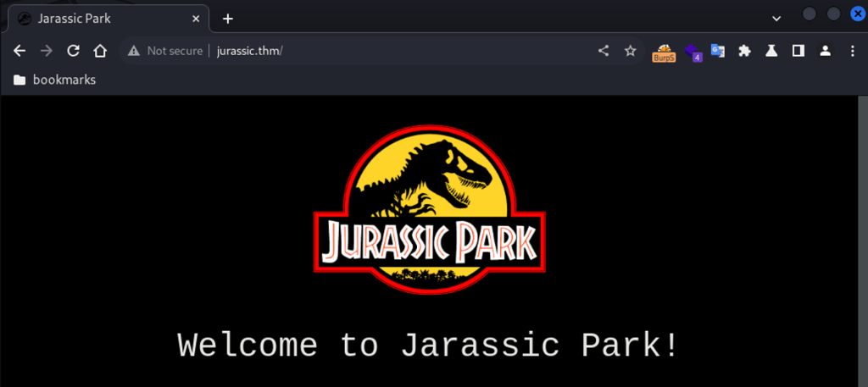
Task: Reload the jurassic.thm page
Action: tap(74, 51)
